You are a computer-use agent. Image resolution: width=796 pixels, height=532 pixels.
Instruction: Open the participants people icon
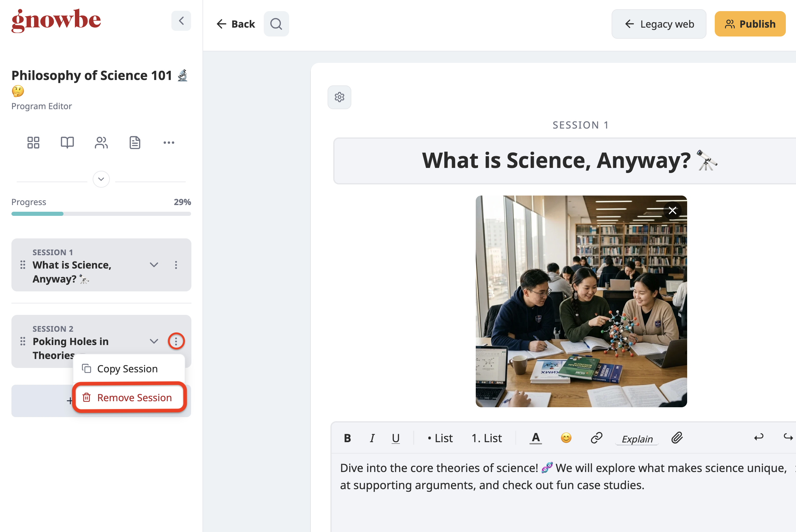pyautogui.click(x=101, y=143)
